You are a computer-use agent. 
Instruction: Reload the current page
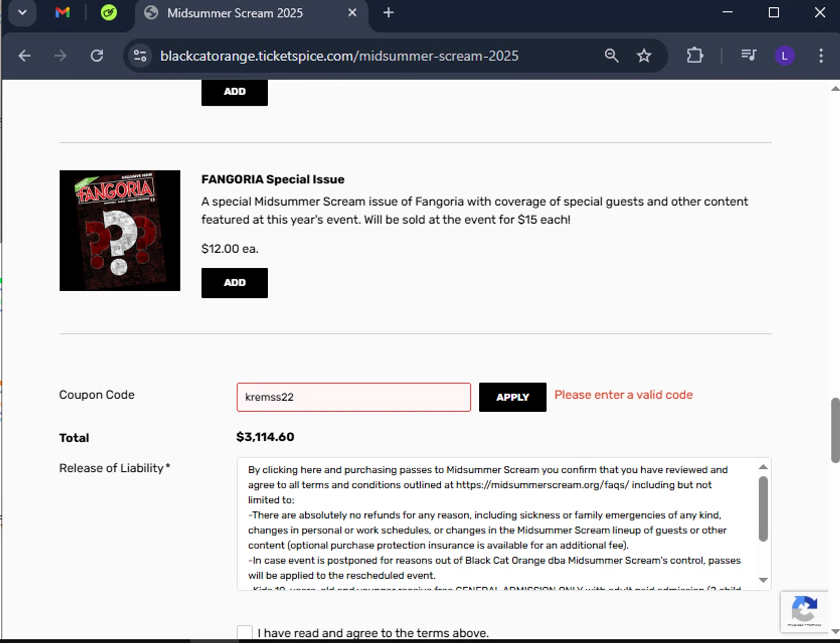click(97, 55)
